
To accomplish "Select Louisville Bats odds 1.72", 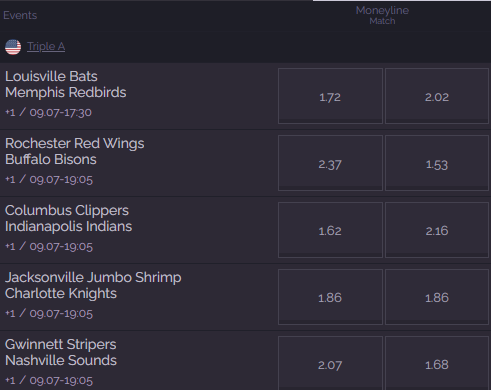I will [x=330, y=96].
